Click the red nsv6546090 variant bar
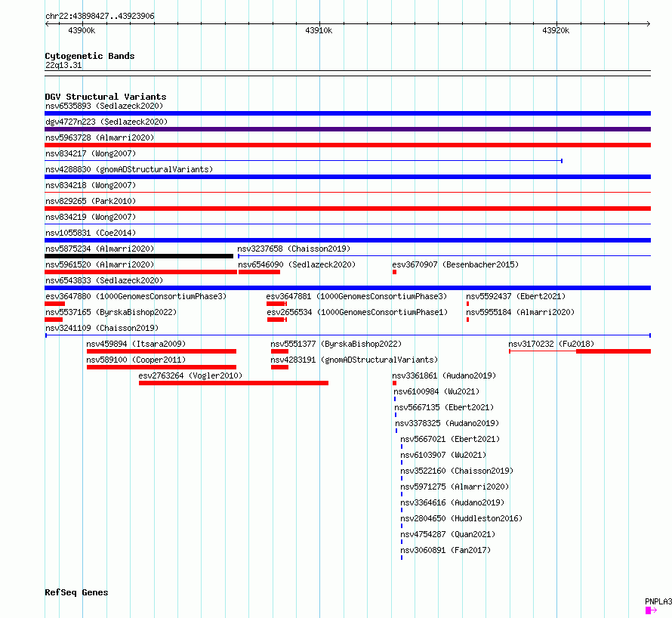This screenshot has width=672, height=618. coord(259,272)
